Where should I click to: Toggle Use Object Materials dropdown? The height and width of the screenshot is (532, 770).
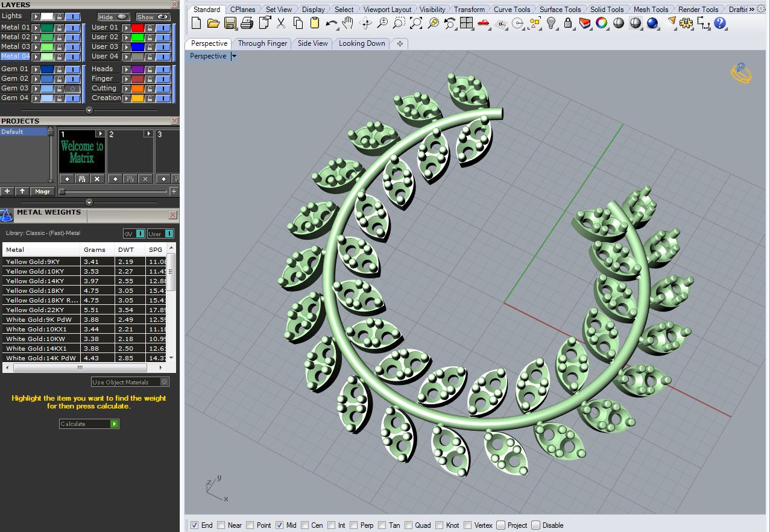pyautogui.click(x=163, y=381)
